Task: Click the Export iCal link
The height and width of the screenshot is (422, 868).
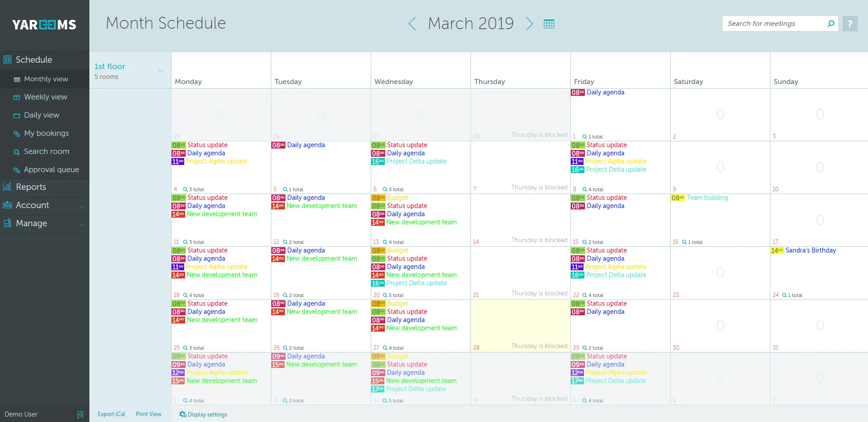Action: 111,414
